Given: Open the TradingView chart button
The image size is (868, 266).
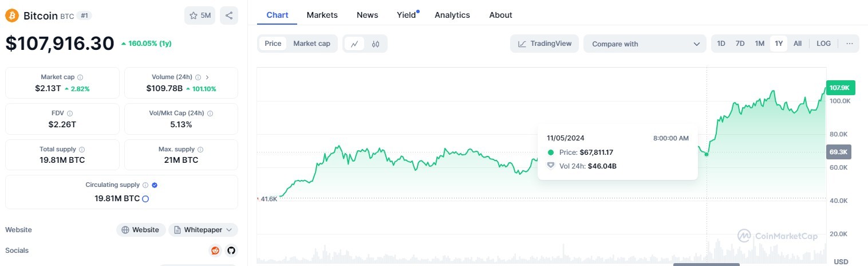Looking at the screenshot, I should (545, 44).
